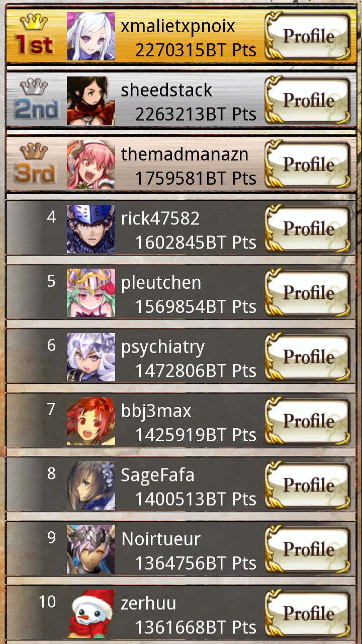View bbj3max's Profile
362x644 pixels.
click(x=307, y=421)
